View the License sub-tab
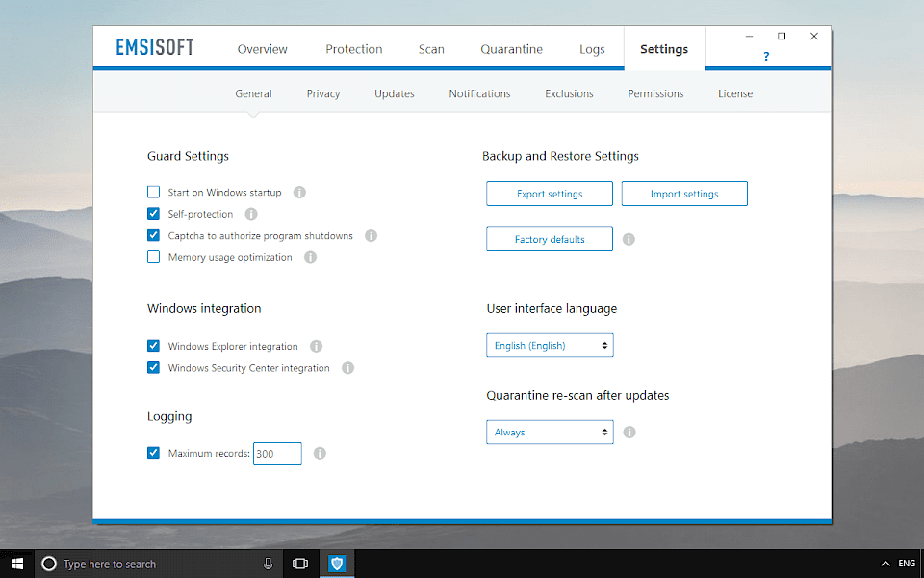Screen dimensions: 924x578 (735, 93)
